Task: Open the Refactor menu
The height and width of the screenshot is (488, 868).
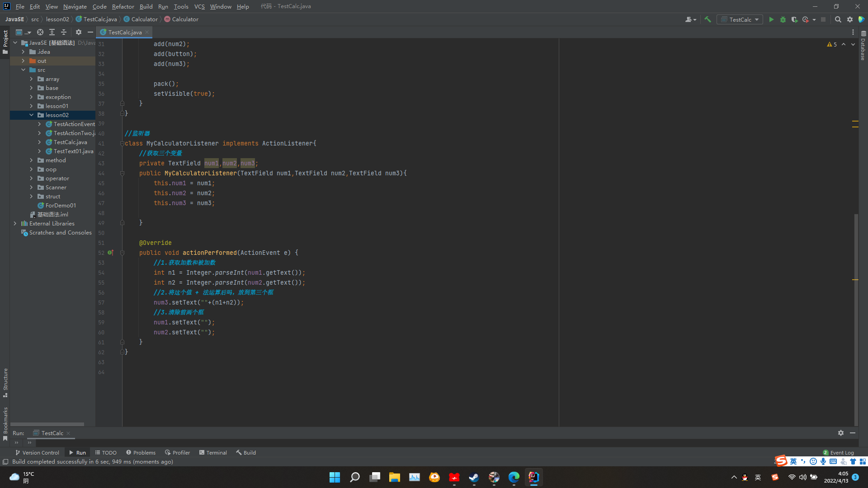Action: [x=123, y=6]
